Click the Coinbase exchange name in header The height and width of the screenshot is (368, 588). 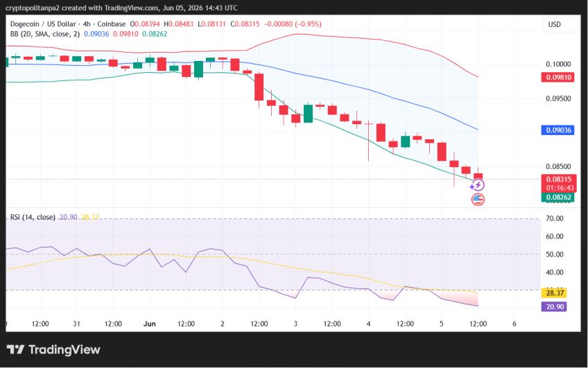coord(112,24)
